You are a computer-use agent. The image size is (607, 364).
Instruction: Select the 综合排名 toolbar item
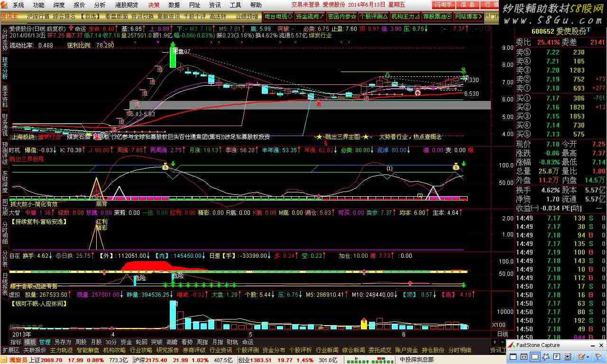64,16
